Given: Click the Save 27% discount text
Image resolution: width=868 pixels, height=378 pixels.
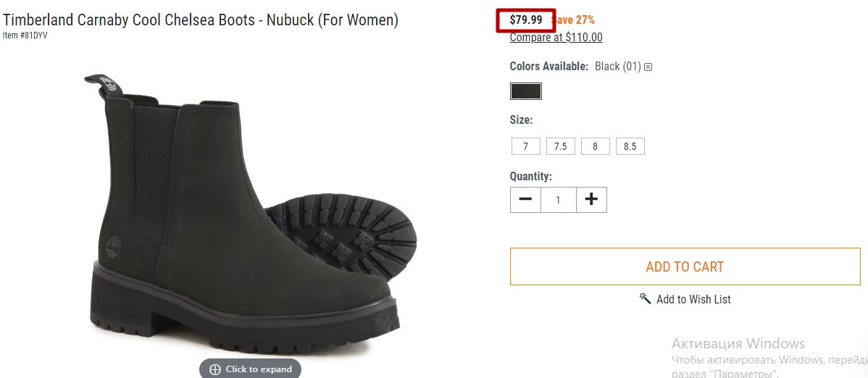Looking at the screenshot, I should pyautogui.click(x=574, y=20).
